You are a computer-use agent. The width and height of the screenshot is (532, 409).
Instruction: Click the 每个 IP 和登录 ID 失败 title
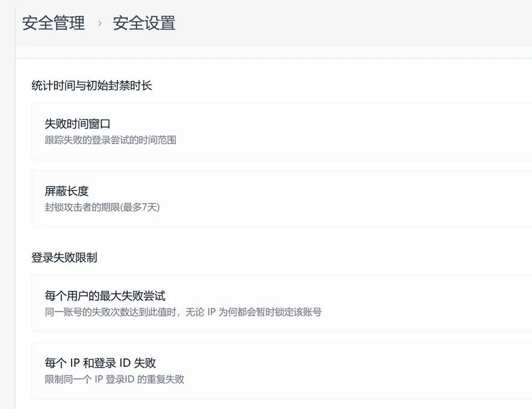(x=100, y=363)
